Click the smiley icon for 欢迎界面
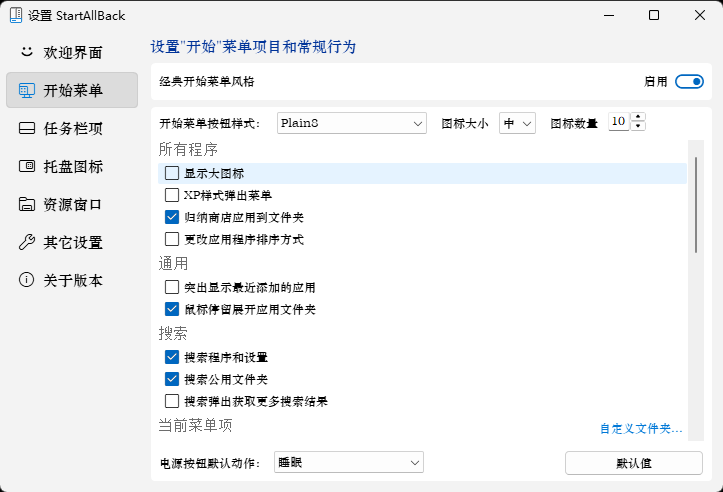 [26, 52]
